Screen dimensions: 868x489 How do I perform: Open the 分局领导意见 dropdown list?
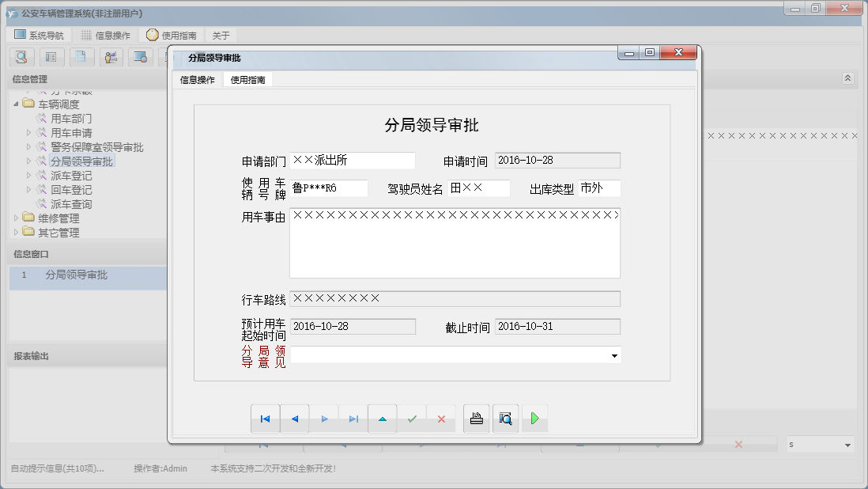615,356
